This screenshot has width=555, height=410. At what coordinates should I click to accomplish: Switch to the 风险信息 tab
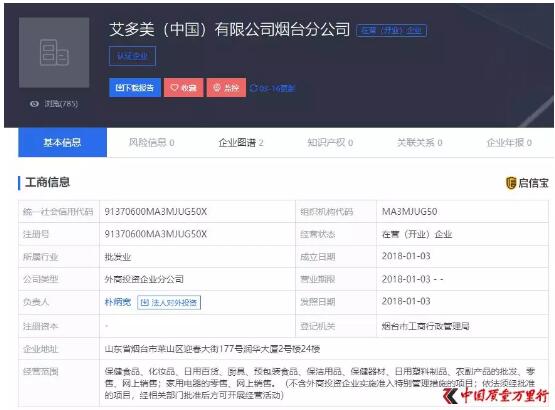pyautogui.click(x=151, y=143)
